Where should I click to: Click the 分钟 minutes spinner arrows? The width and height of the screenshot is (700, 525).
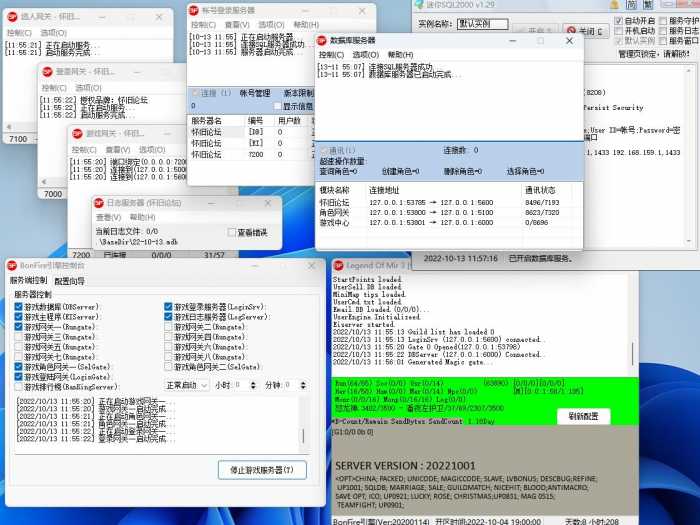303,385
